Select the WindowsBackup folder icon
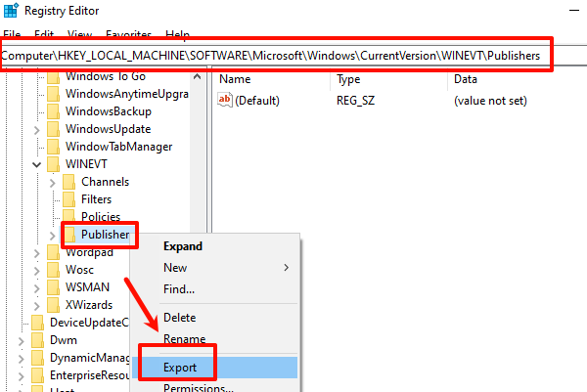Image resolution: width=587 pixels, height=392 pixels. [53, 111]
